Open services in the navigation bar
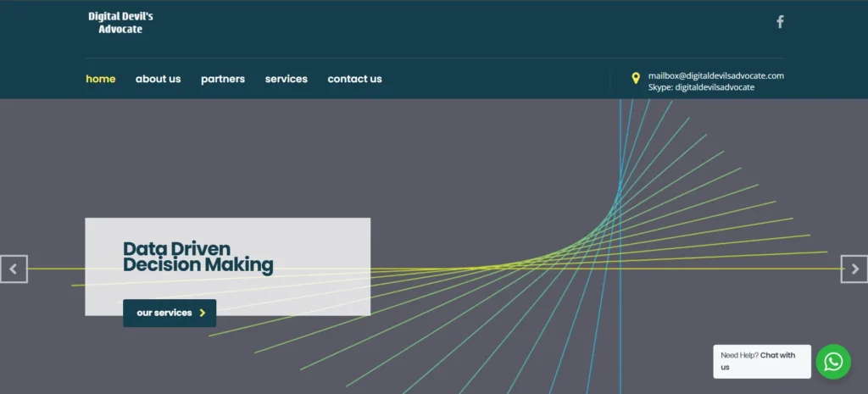This screenshot has height=394, width=868. coord(287,79)
